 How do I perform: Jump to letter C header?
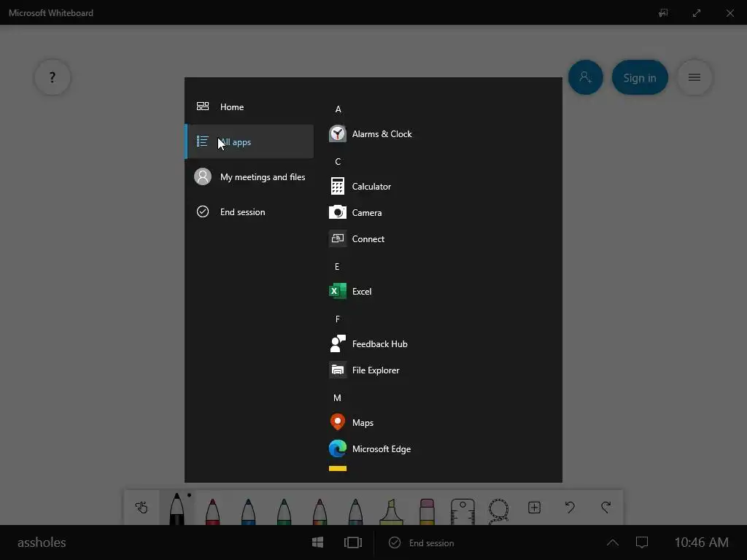coord(338,161)
